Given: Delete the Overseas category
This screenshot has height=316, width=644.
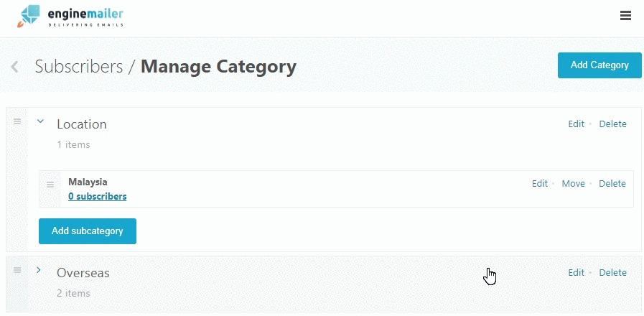Looking at the screenshot, I should point(613,272).
